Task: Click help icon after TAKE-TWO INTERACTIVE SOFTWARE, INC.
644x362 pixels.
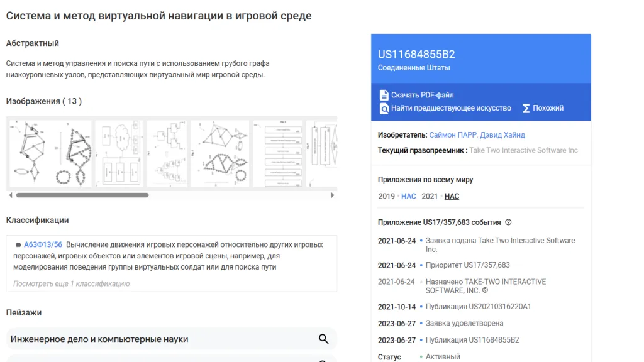Action: tap(485, 291)
